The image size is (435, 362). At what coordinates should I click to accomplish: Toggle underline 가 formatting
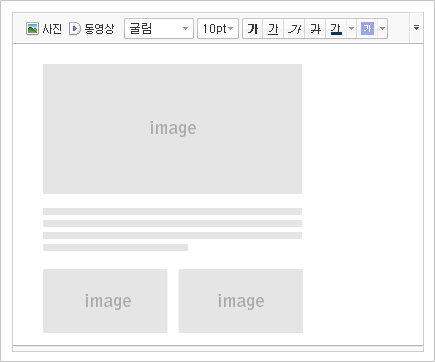(273, 29)
